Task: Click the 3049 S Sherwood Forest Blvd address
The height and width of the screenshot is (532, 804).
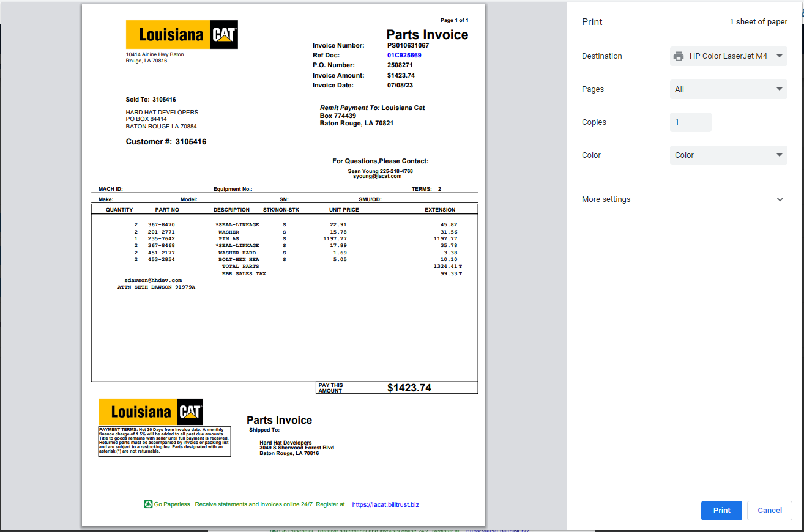Action: click(x=297, y=448)
